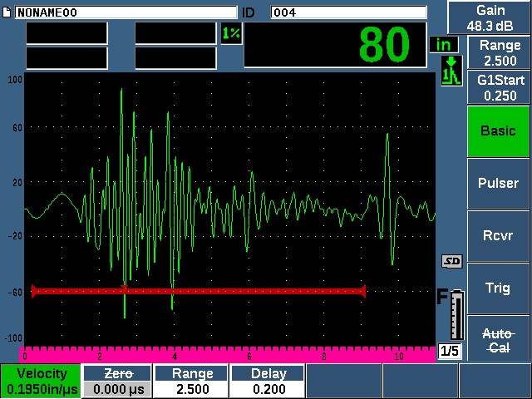Select the Delay parameter box
The image size is (532, 399).
pos(268,381)
